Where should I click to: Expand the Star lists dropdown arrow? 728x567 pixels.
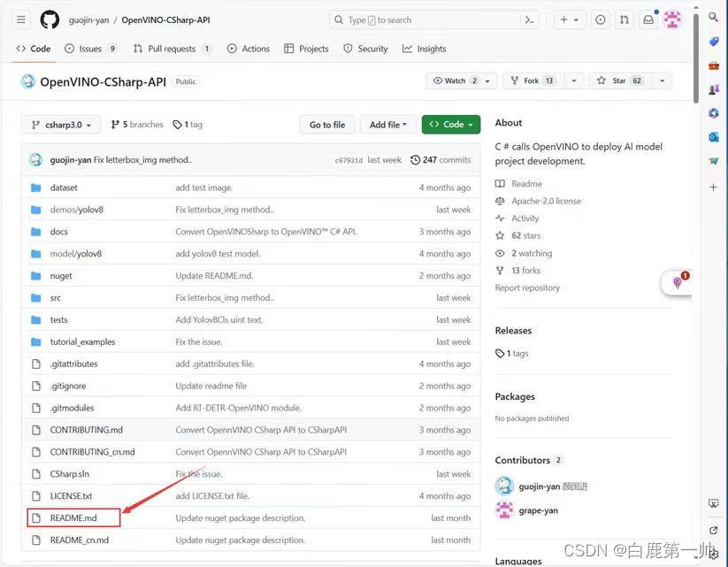tap(662, 80)
